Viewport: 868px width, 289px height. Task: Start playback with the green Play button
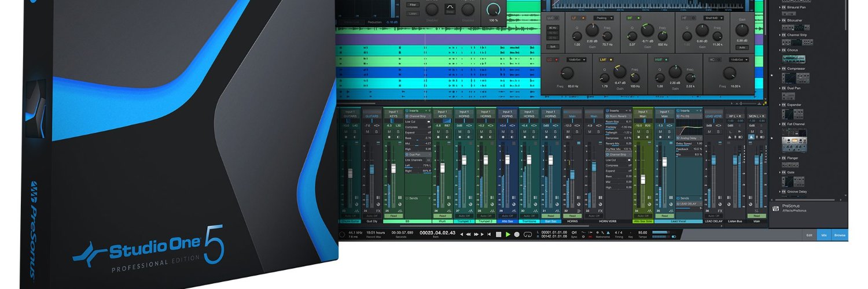click(508, 234)
